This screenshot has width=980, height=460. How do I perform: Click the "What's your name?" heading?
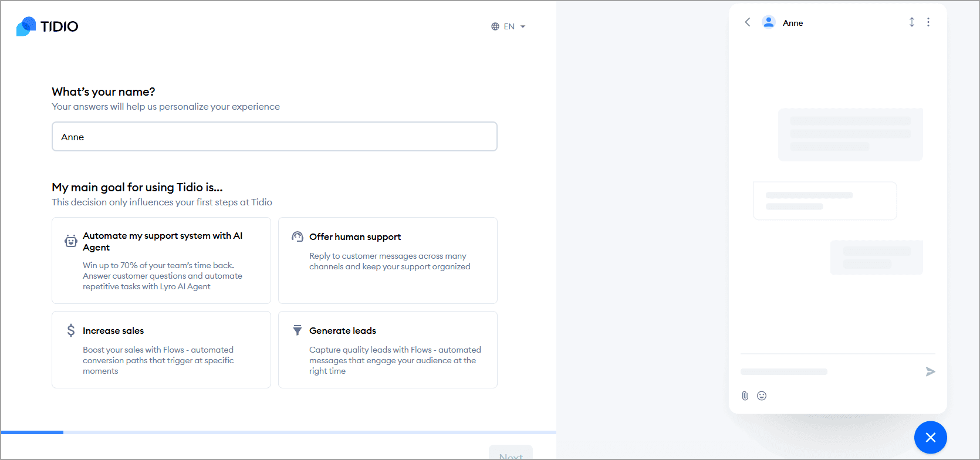(x=103, y=92)
